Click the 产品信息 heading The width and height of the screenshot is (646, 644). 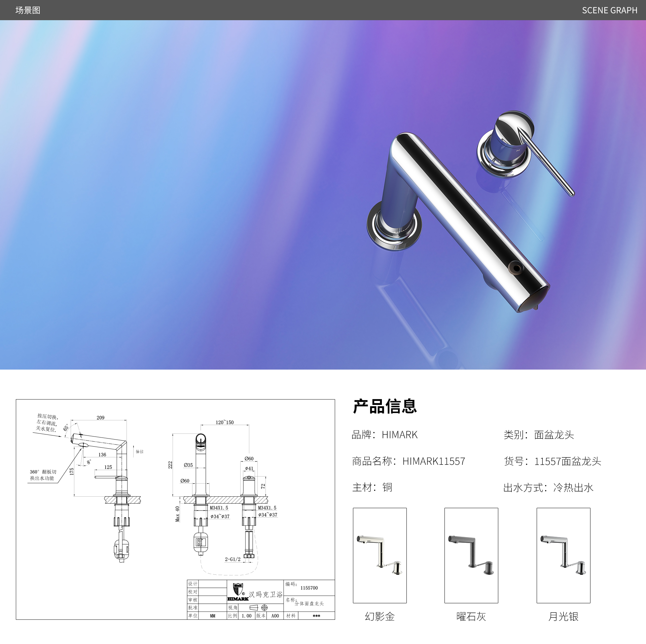click(385, 406)
